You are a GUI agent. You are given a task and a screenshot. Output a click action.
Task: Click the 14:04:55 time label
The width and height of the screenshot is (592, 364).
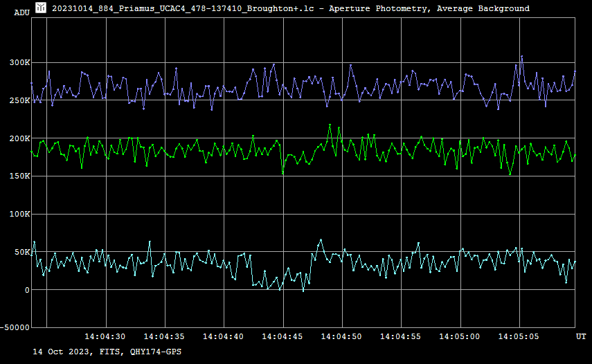tap(400, 336)
